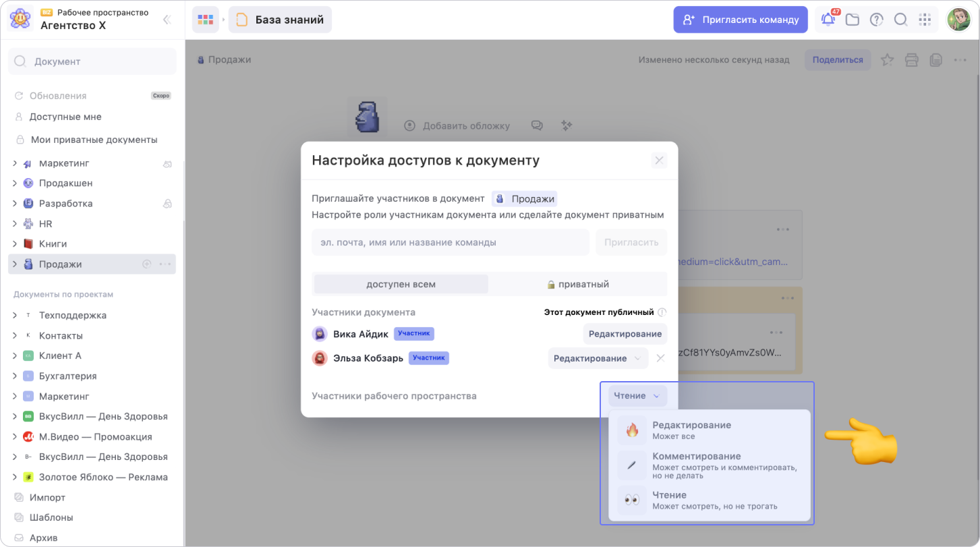Open document more options dots in header
The image size is (980, 547).
[960, 60]
